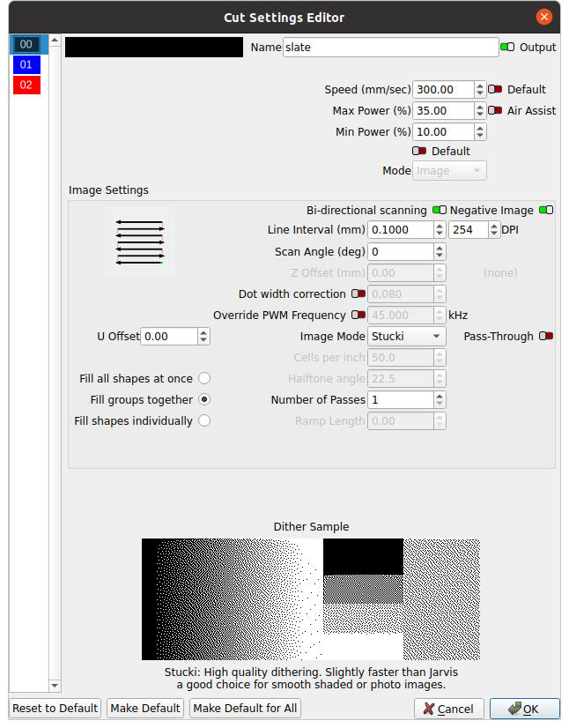Click the U Offset value field

169,336
